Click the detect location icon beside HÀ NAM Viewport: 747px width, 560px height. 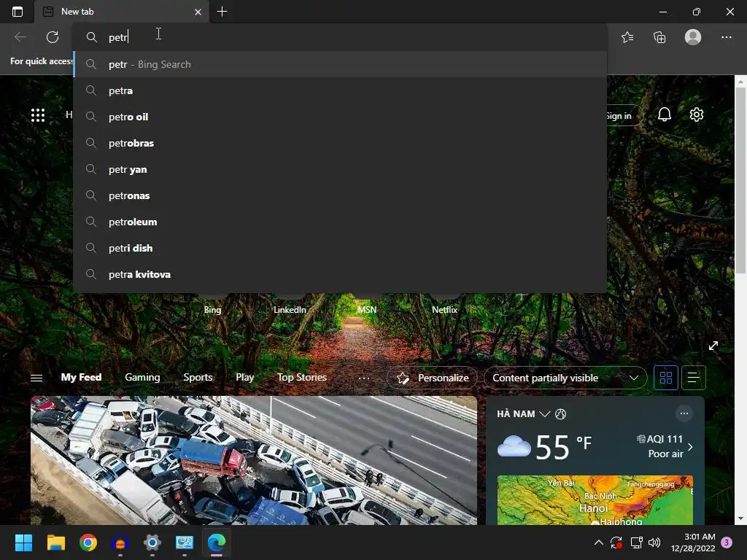[x=561, y=414]
